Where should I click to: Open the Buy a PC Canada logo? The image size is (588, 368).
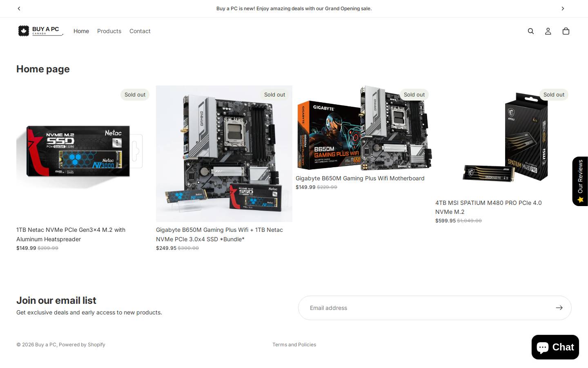pyautogui.click(x=41, y=31)
